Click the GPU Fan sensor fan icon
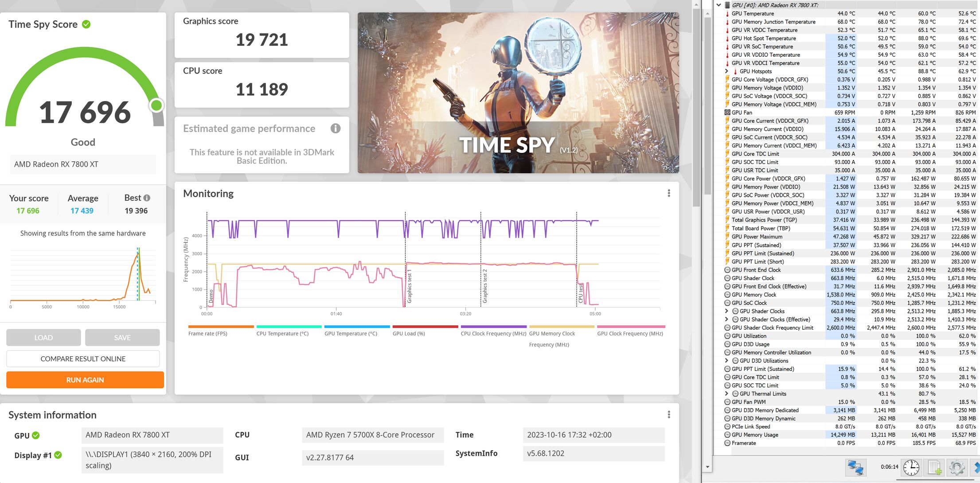Screen dimensions: 980x483 click(727, 113)
